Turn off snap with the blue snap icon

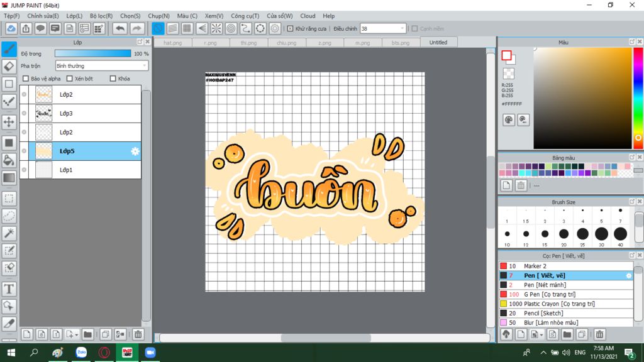point(158,28)
